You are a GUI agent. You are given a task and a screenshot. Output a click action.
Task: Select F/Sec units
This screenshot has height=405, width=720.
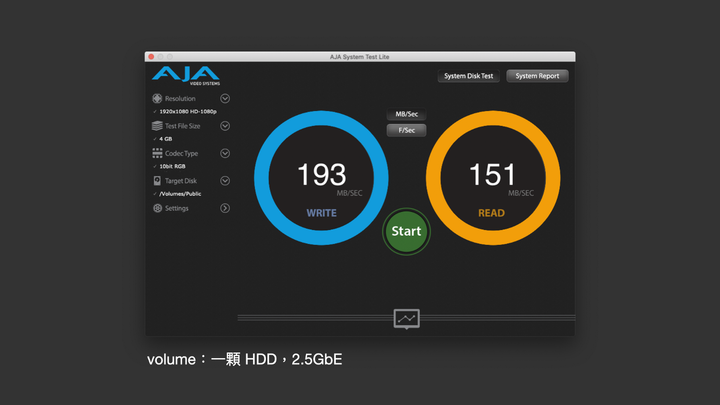406,130
